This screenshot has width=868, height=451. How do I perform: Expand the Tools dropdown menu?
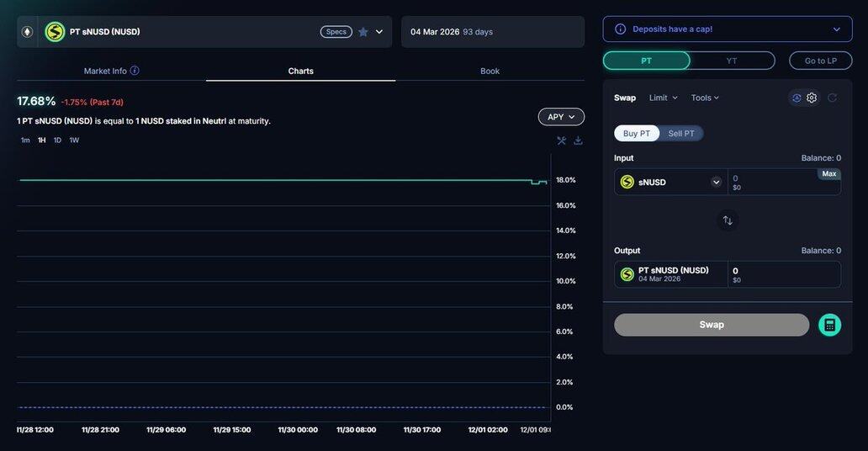tap(705, 98)
